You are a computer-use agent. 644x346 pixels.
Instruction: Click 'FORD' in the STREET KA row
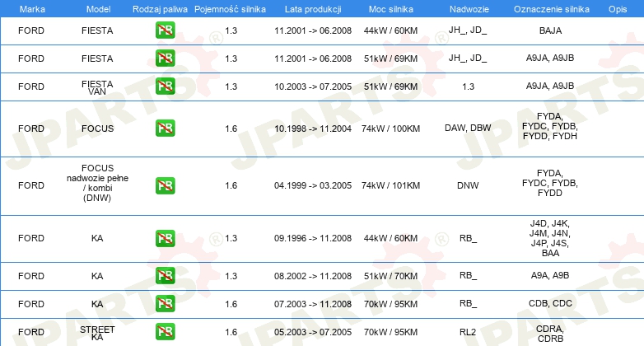pos(31,332)
